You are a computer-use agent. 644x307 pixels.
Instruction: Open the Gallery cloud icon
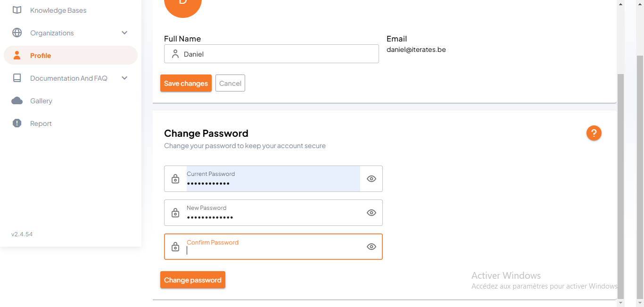pyautogui.click(x=17, y=100)
